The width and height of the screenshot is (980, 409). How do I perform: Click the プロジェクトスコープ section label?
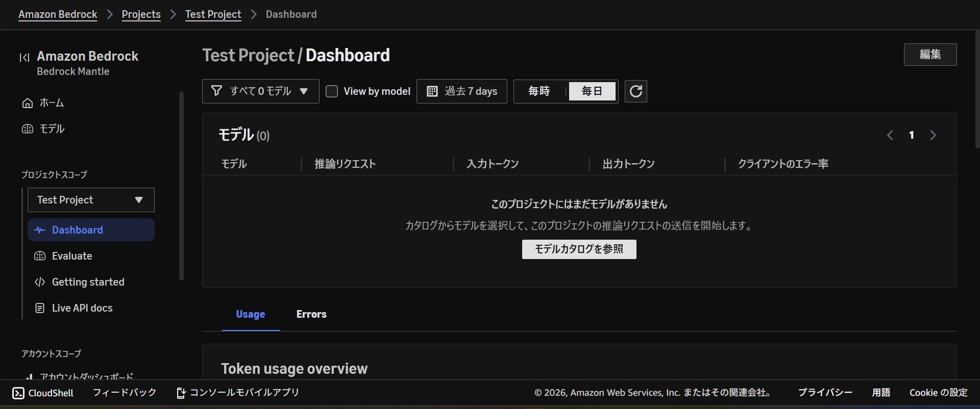pyautogui.click(x=54, y=175)
